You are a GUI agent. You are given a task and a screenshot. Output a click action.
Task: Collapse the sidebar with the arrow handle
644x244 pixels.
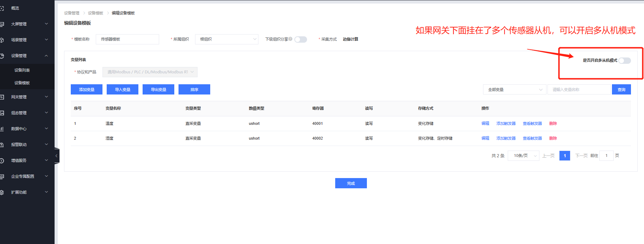click(x=56, y=156)
